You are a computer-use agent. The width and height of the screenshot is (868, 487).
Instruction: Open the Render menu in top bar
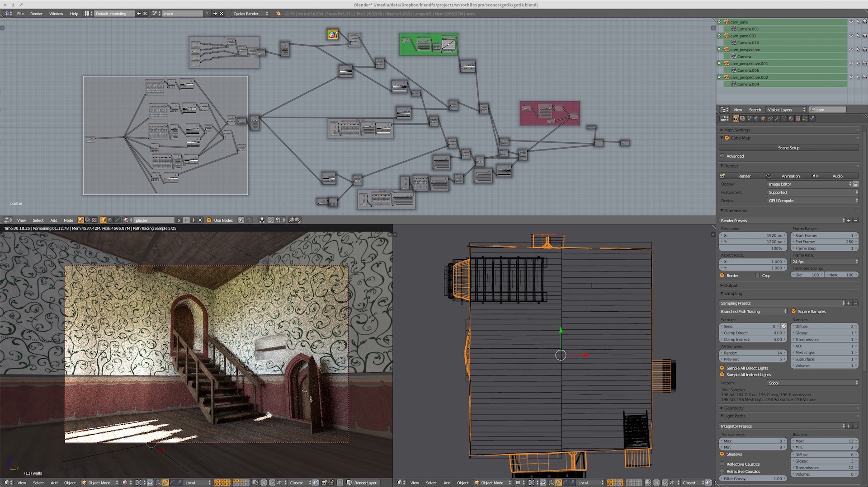pos(36,14)
